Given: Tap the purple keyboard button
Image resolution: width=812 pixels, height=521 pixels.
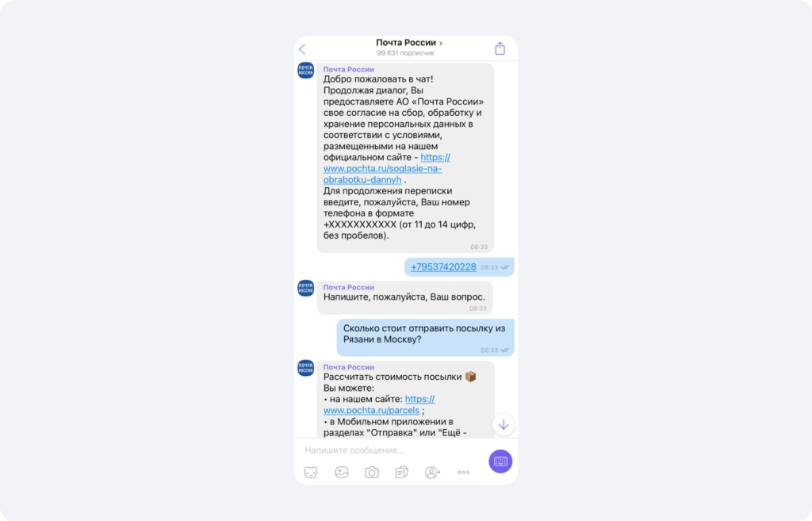Looking at the screenshot, I should click(500, 461).
